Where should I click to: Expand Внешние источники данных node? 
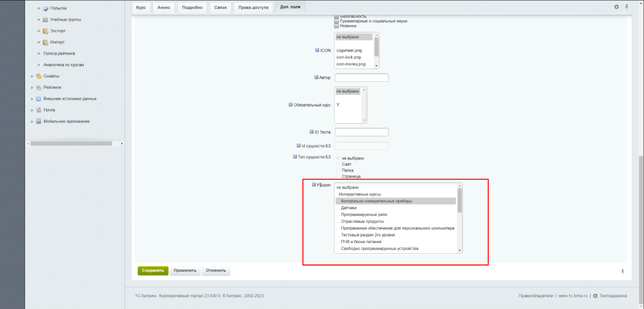pyautogui.click(x=32, y=99)
